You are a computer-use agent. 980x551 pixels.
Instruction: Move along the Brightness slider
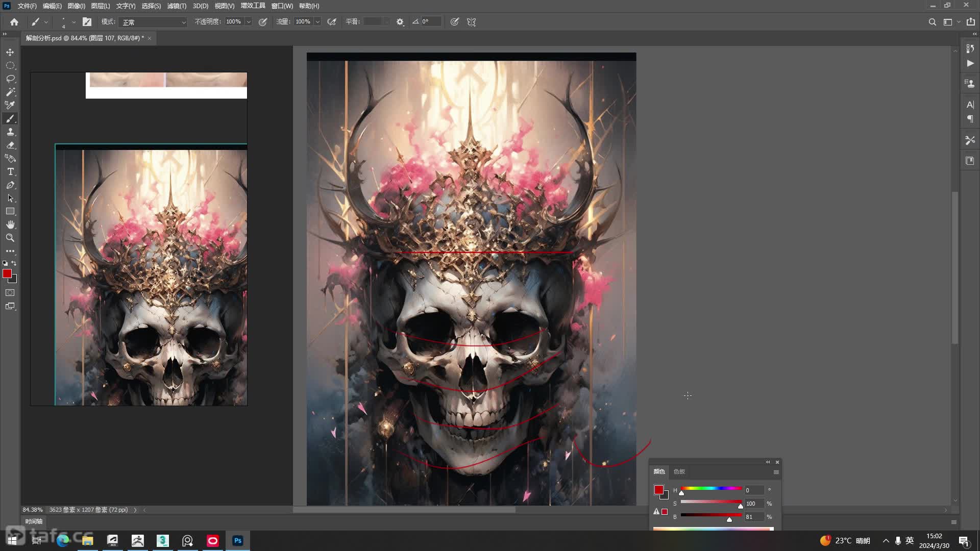tap(711, 515)
